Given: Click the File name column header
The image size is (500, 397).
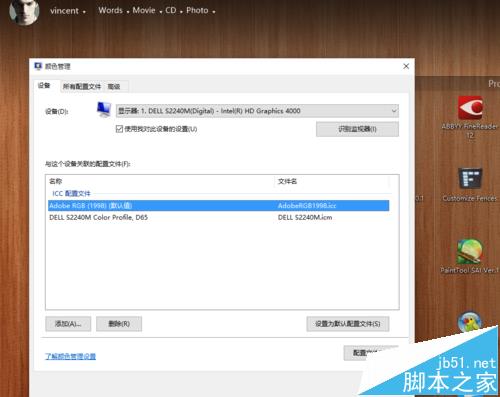Looking at the screenshot, I should [332, 181].
